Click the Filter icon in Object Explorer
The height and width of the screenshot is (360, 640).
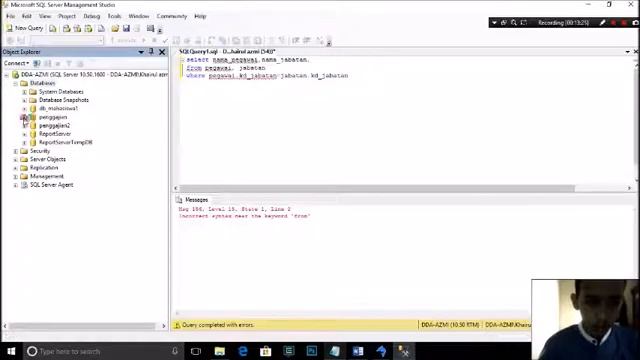(69, 63)
